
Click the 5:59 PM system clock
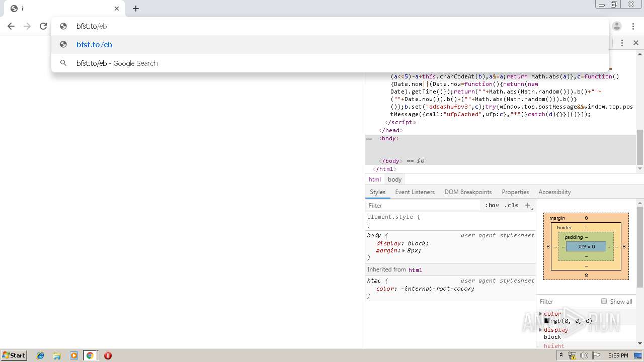[x=618, y=355]
